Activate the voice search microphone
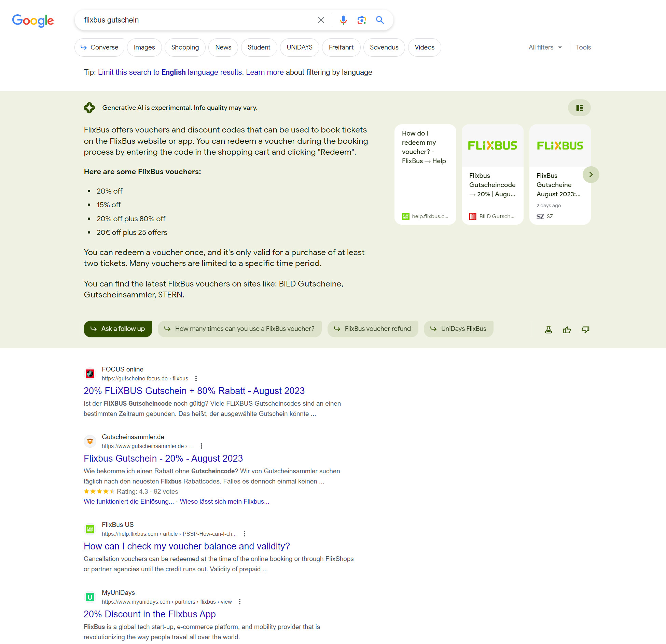 pyautogui.click(x=343, y=20)
